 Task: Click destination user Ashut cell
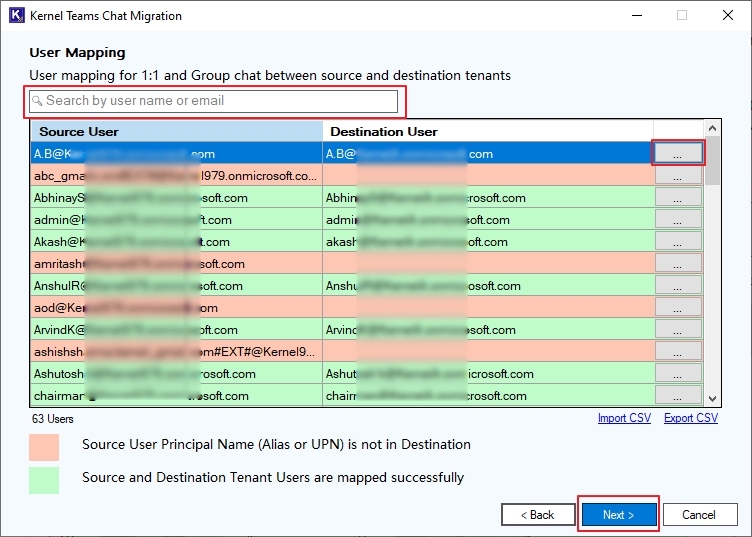488,374
